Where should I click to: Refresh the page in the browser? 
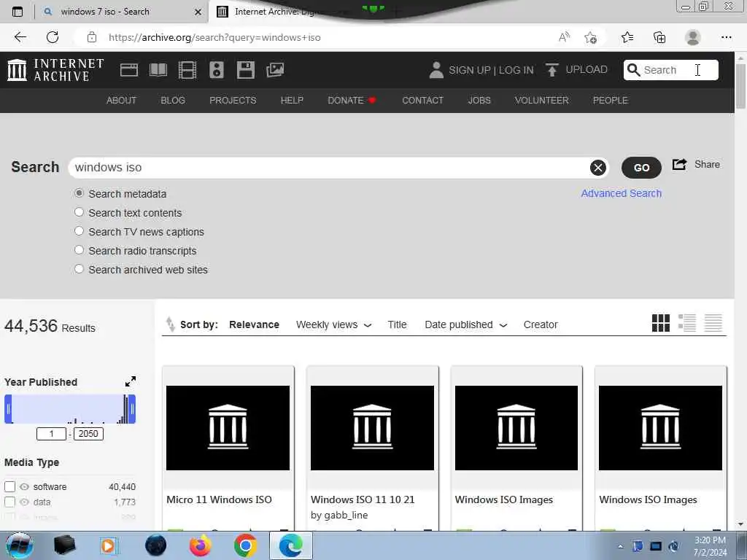click(53, 37)
